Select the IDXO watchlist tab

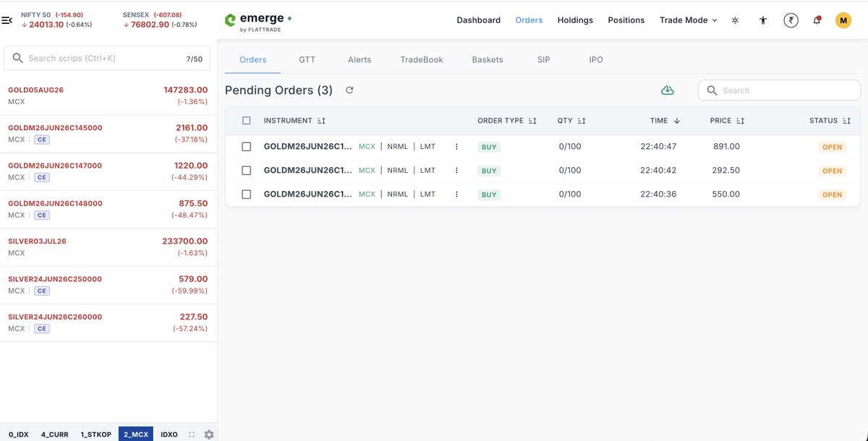(169, 434)
